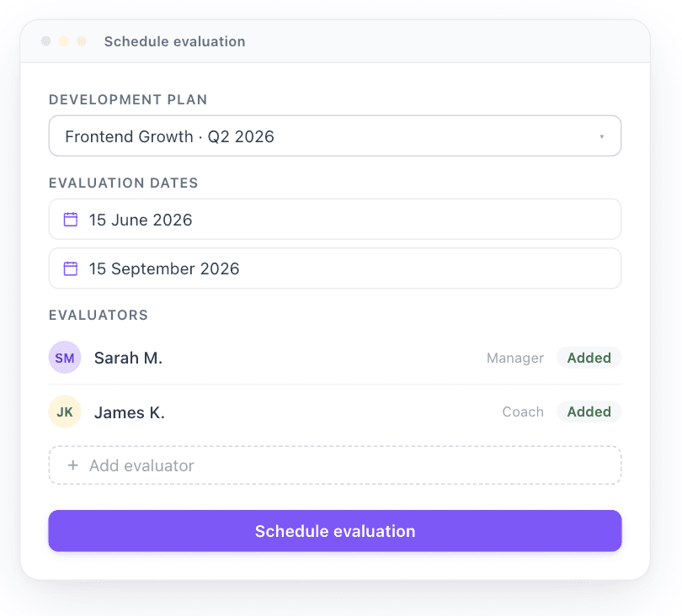Image resolution: width=682 pixels, height=616 pixels.
Task: Open the Development Plan dropdown arrow
Action: coord(601,136)
